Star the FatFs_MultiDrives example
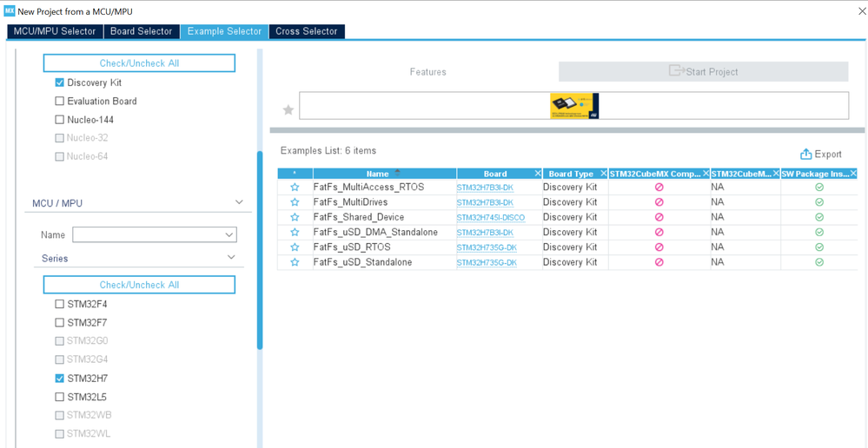The width and height of the screenshot is (868, 448). [295, 202]
